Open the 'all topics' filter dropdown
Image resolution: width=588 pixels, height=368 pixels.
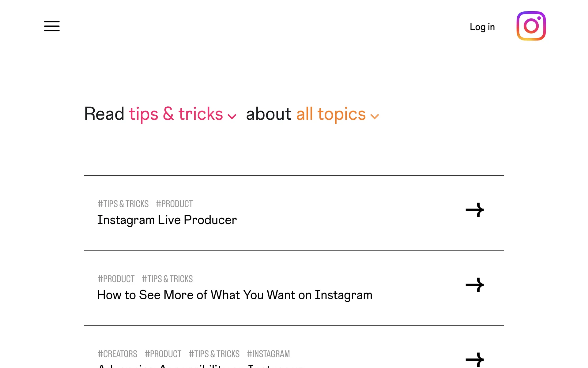[331, 114]
